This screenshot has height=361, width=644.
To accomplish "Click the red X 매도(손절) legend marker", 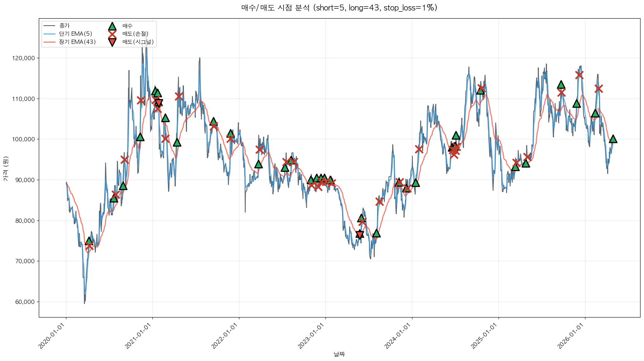I will point(112,34).
